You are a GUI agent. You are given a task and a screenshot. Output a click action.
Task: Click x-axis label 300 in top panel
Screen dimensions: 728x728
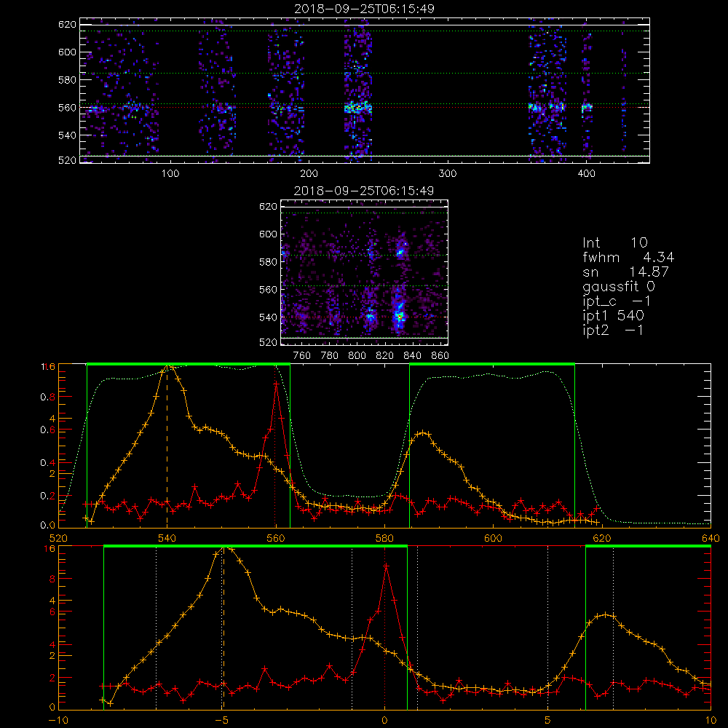point(447,174)
